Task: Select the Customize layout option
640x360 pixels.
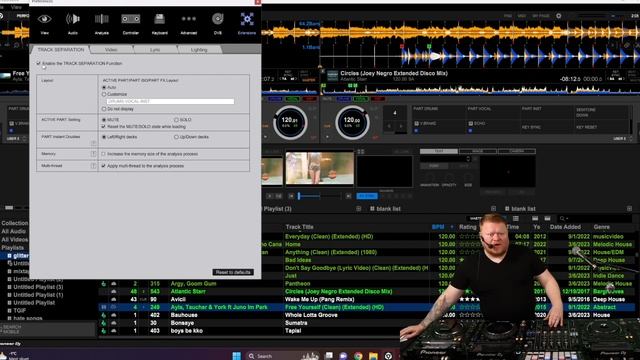Action: pyautogui.click(x=104, y=94)
